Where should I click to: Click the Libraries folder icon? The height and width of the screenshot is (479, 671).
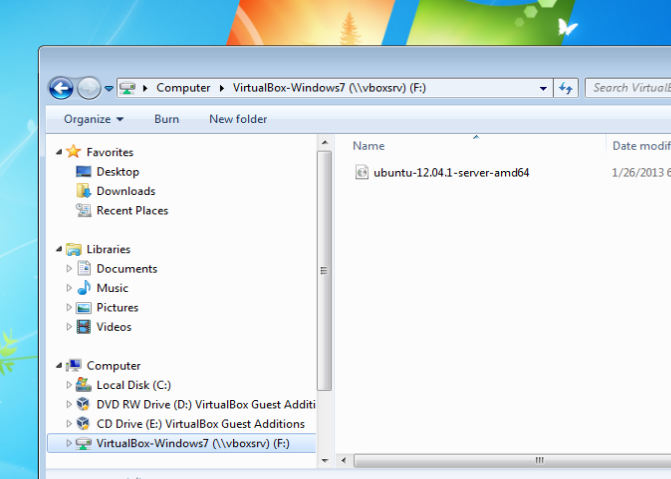coord(74,249)
